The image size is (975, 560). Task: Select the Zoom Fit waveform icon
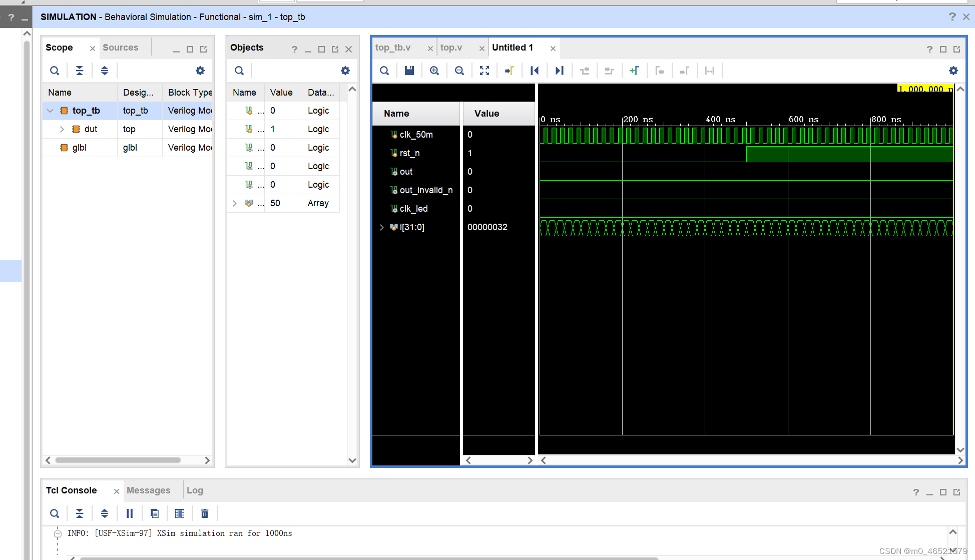point(484,70)
